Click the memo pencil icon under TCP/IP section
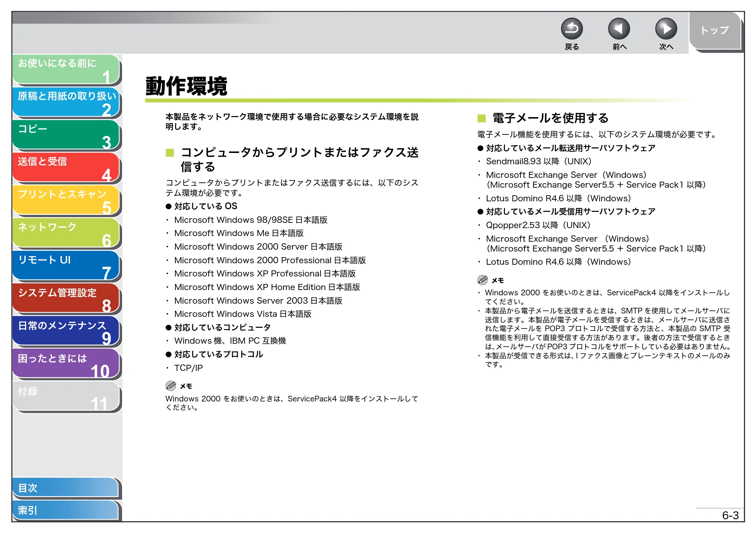 pyautogui.click(x=171, y=386)
